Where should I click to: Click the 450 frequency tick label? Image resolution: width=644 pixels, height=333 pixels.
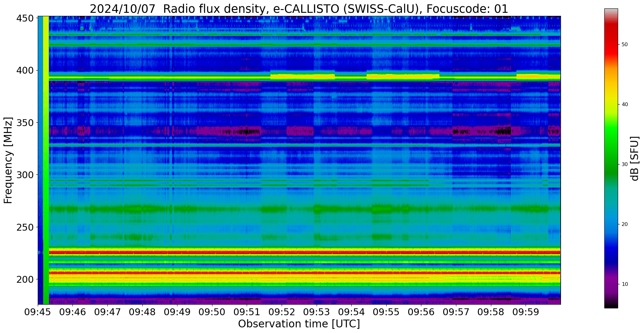pyautogui.click(x=25, y=18)
